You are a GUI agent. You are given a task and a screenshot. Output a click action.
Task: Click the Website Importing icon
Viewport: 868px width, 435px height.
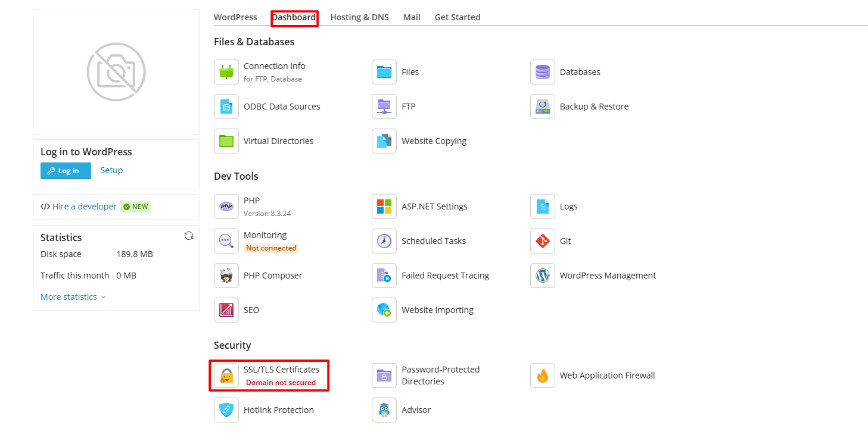(x=384, y=310)
